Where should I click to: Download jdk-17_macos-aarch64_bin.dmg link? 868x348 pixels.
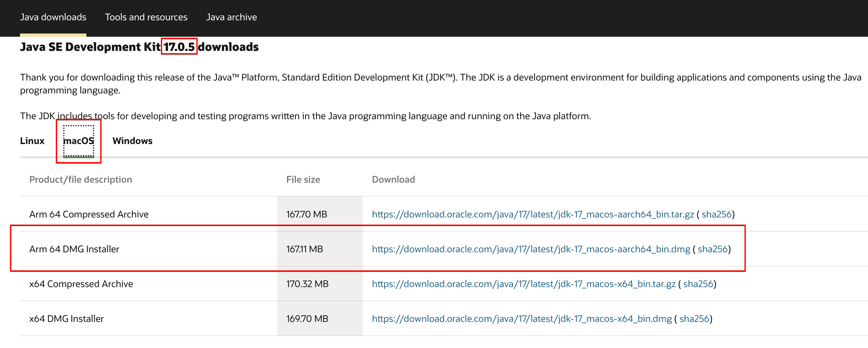tap(531, 249)
